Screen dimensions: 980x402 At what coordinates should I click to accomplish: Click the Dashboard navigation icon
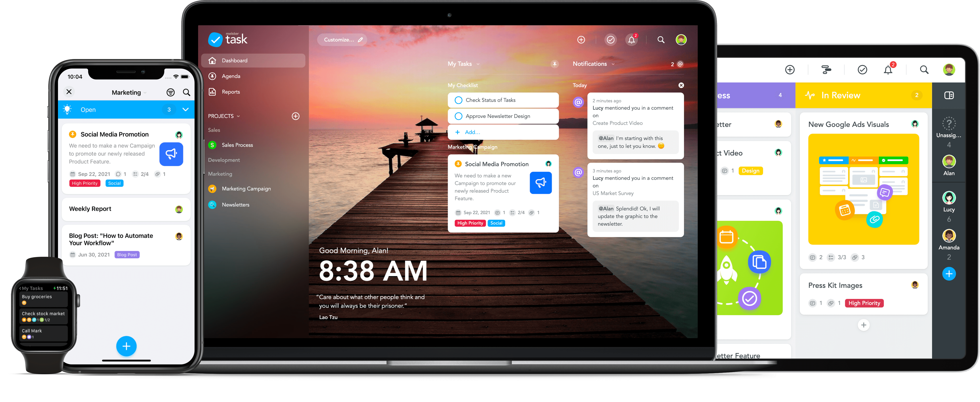213,61
